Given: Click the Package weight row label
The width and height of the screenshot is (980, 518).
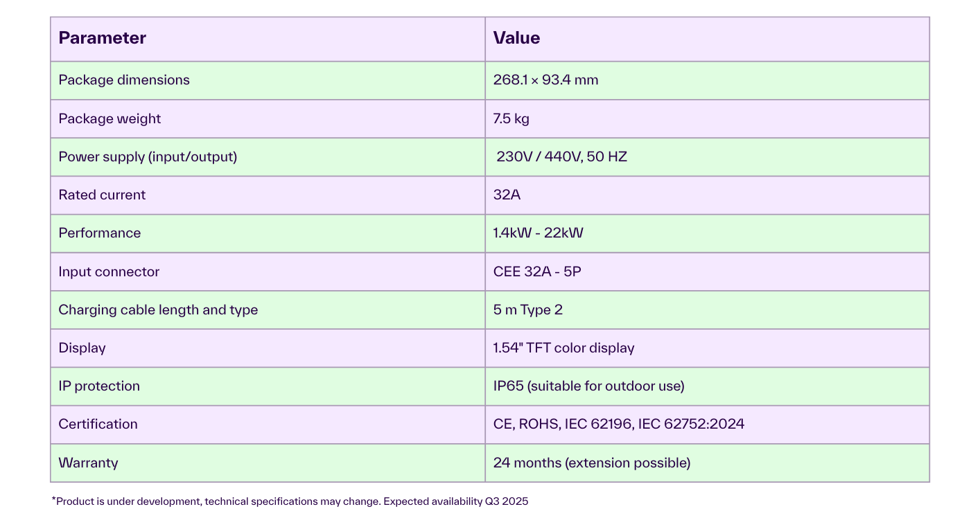Looking at the screenshot, I should tap(110, 118).
